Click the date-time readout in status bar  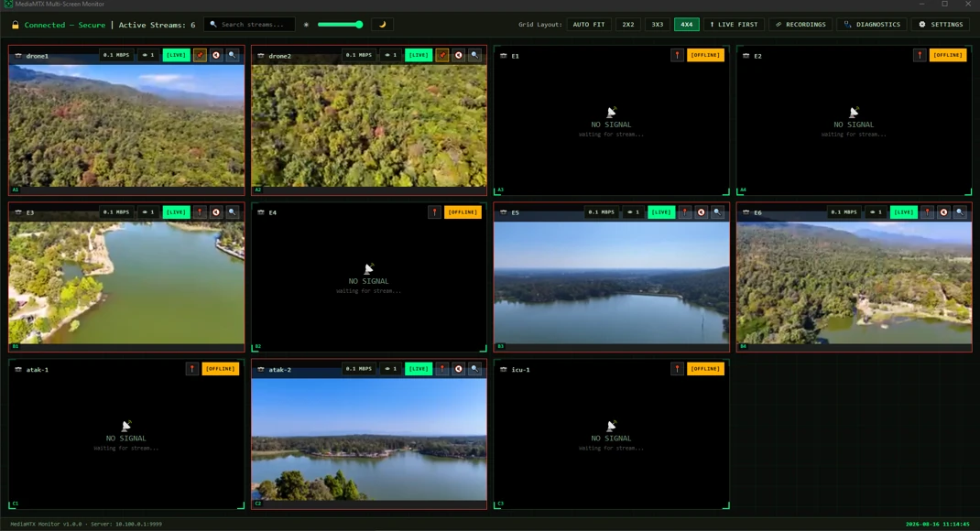tap(938, 524)
